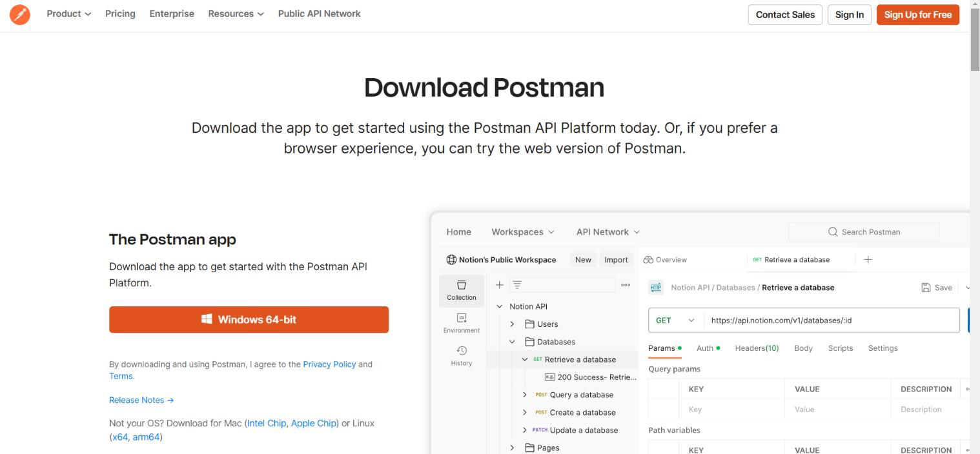Download Mac Apple Chip version
Image resolution: width=980 pixels, height=454 pixels.
pyautogui.click(x=313, y=423)
